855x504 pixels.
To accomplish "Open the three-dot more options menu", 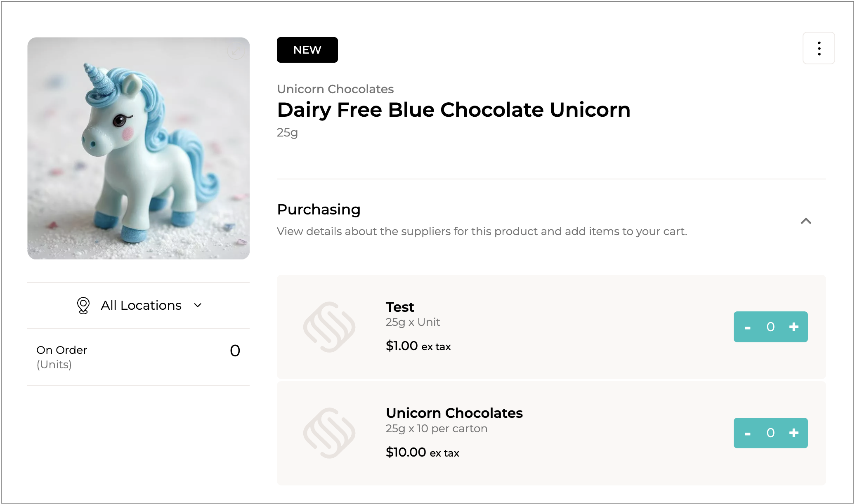I will coord(819,48).
